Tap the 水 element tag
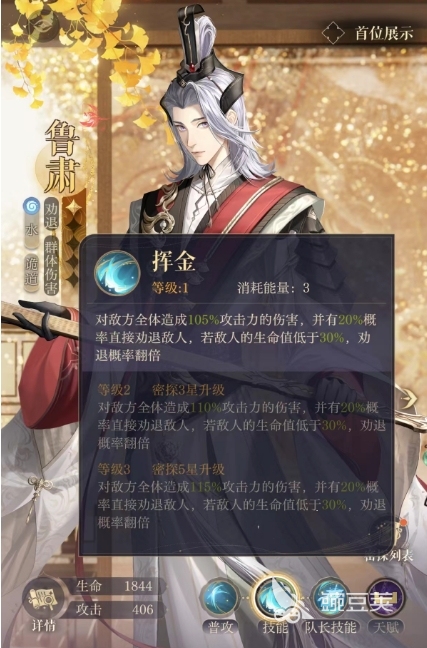The width and height of the screenshot is (427, 648). coord(32,231)
